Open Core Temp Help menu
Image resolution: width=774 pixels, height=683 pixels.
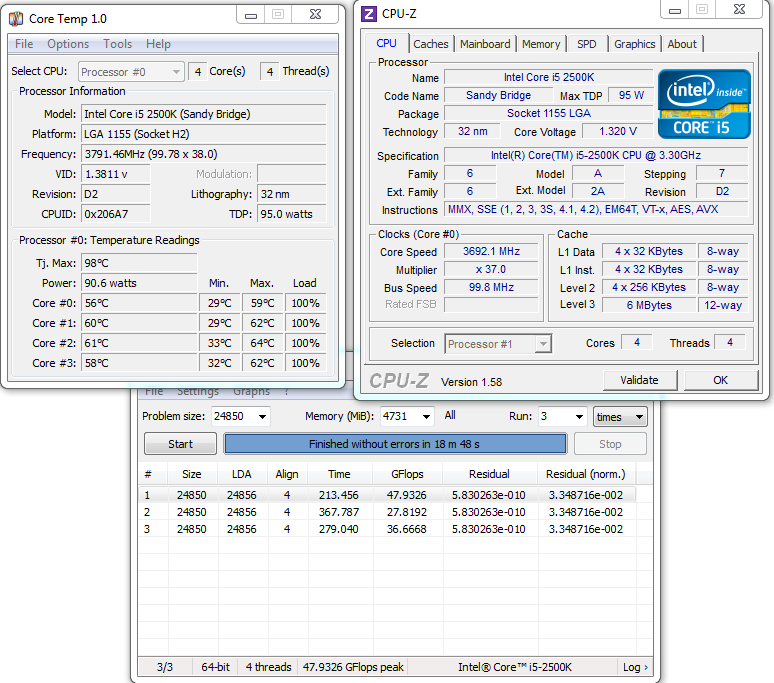(158, 44)
